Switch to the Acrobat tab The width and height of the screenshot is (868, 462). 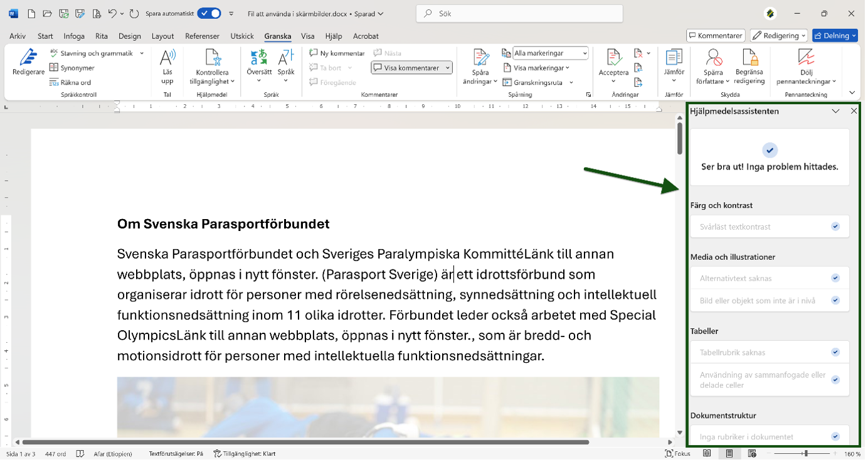point(366,36)
